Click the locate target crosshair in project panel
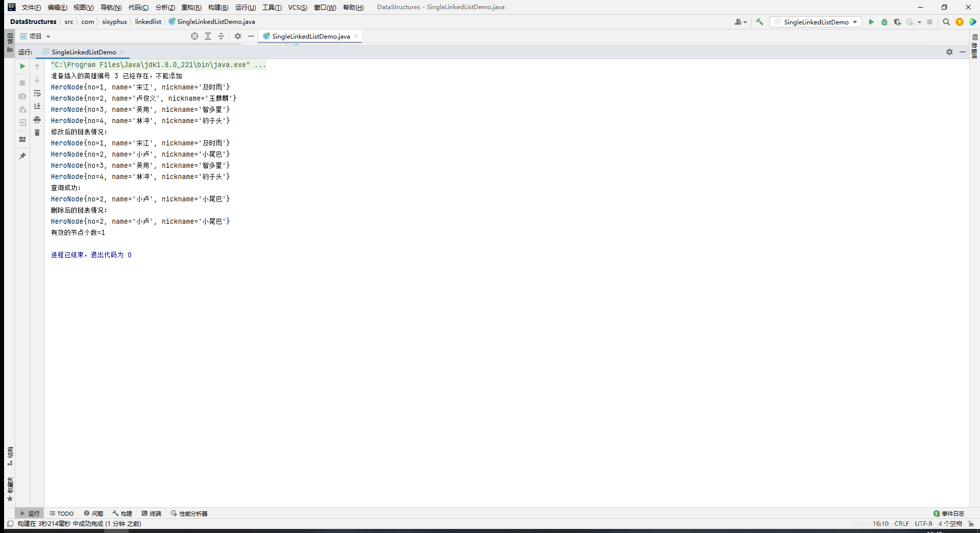Screen dimensions: 980x533 pos(195,36)
